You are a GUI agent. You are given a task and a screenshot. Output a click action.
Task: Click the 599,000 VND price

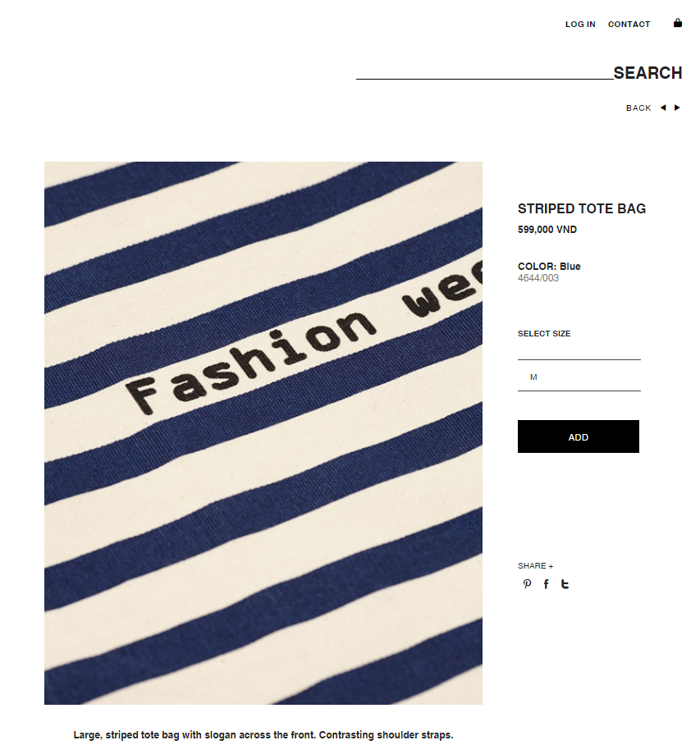point(547,230)
